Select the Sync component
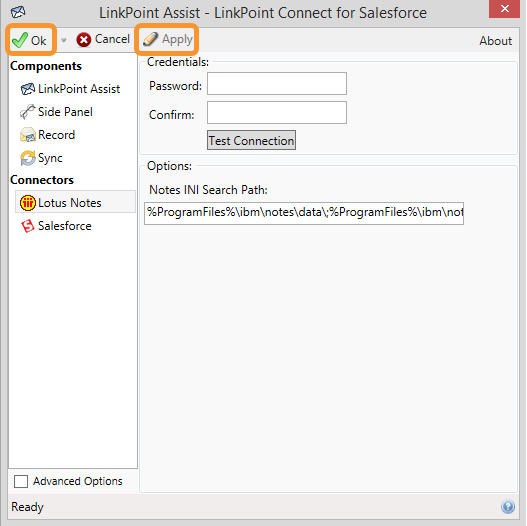The height and width of the screenshot is (526, 527). coord(50,158)
